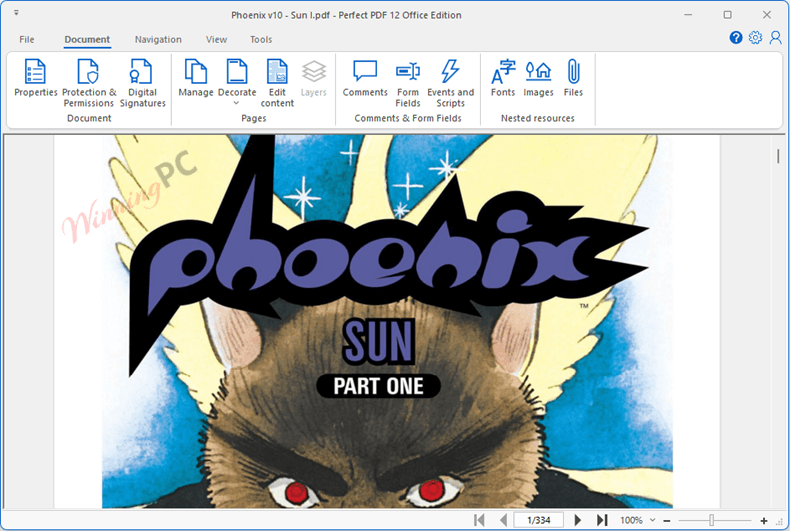The width and height of the screenshot is (790, 531).
Task: Open Form Fields tool
Action: (408, 83)
